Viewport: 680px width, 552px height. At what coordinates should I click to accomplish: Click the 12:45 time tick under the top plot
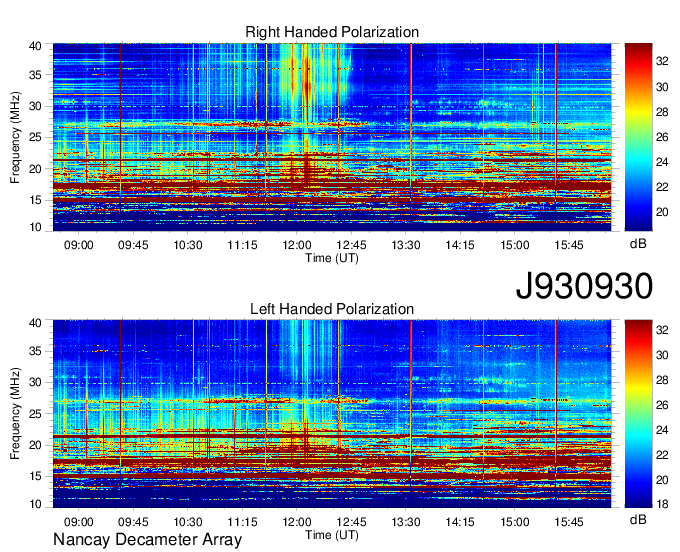click(x=351, y=245)
